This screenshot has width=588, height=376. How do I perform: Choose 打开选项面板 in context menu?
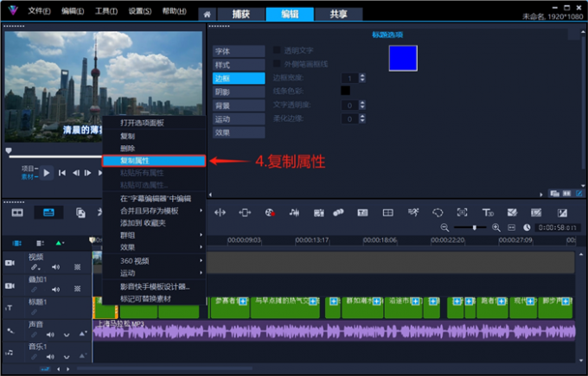(x=154, y=123)
